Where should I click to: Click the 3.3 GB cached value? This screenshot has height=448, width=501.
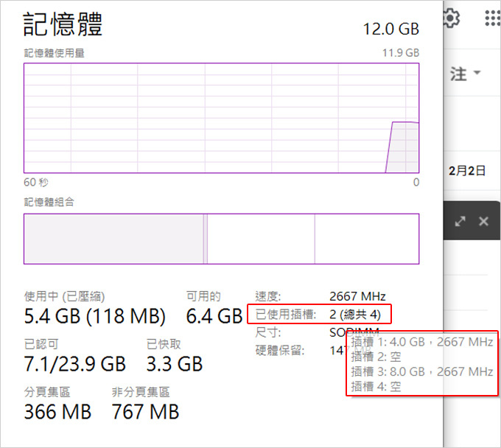pos(175,364)
